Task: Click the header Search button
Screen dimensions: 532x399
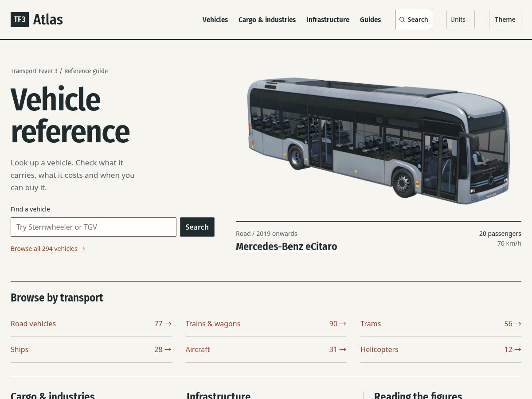Action: pos(414,20)
